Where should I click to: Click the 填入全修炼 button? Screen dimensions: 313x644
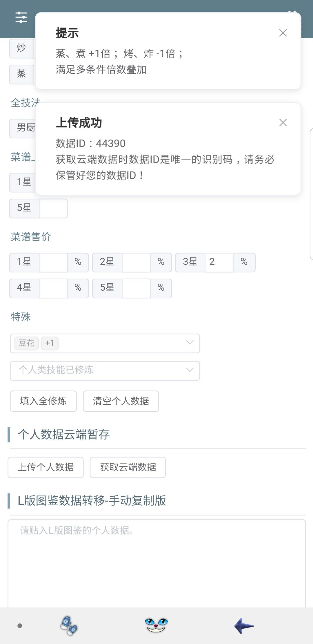pyautogui.click(x=43, y=401)
